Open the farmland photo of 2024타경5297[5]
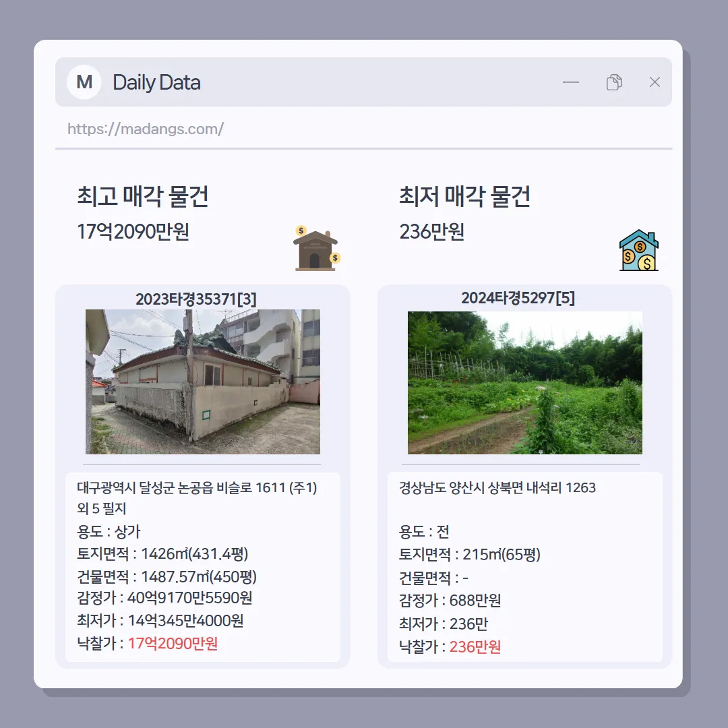This screenshot has height=728, width=728. pos(525,383)
